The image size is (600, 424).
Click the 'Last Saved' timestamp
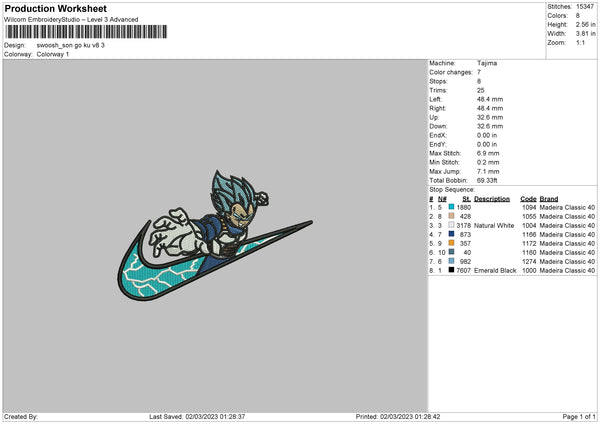[x=197, y=416]
